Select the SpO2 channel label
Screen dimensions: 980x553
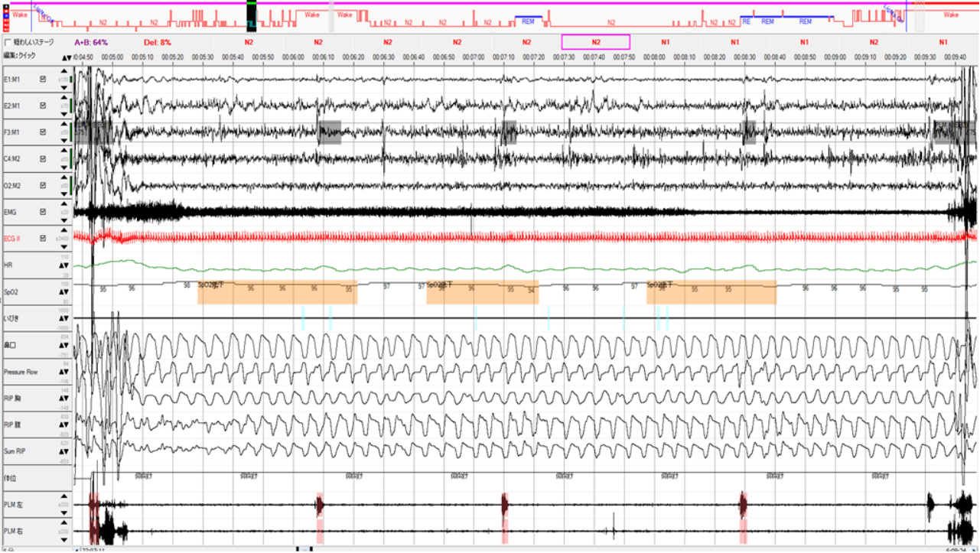point(11,292)
